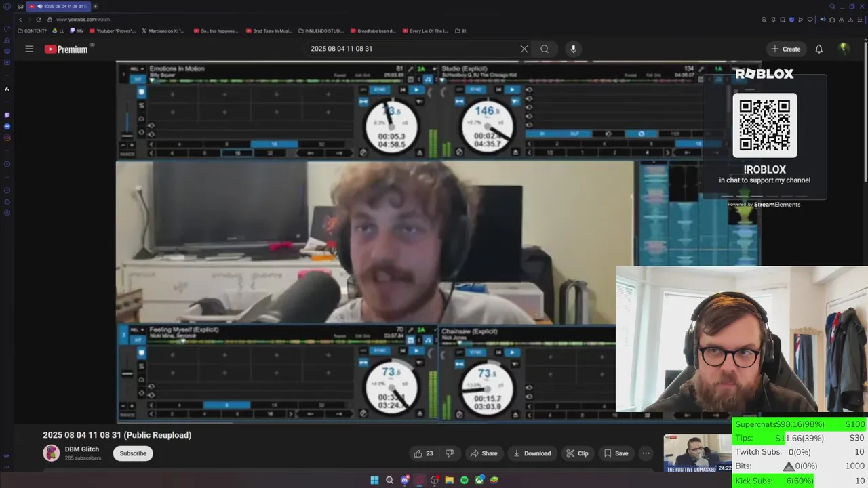Run search with magnifier icon
Viewport: 868px width, 488px height.
[545, 49]
